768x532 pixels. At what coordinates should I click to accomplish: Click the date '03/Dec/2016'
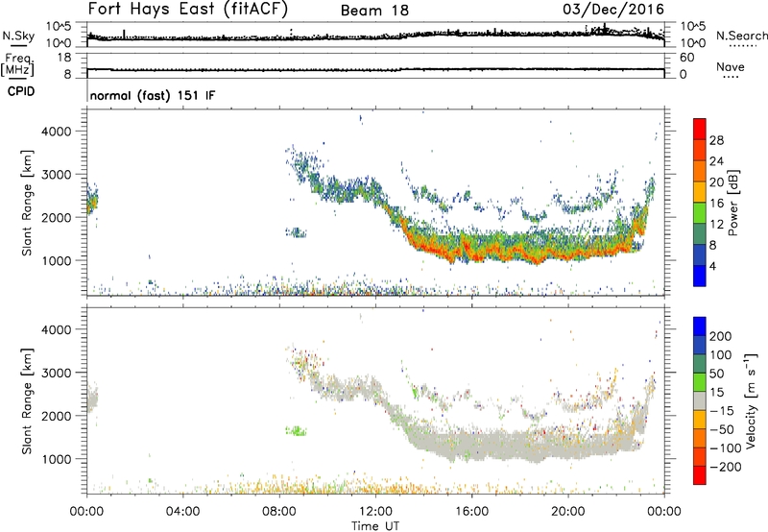click(613, 10)
